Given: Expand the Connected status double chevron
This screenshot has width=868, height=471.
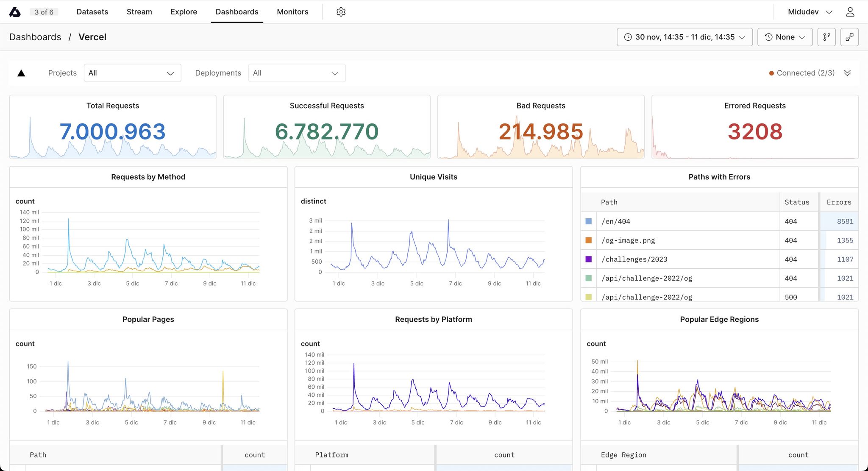Looking at the screenshot, I should (847, 73).
